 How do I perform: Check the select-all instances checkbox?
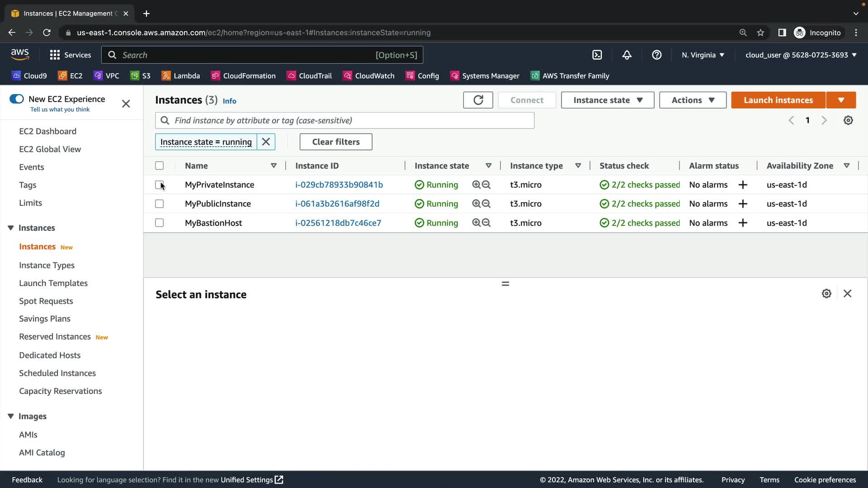[159, 166]
